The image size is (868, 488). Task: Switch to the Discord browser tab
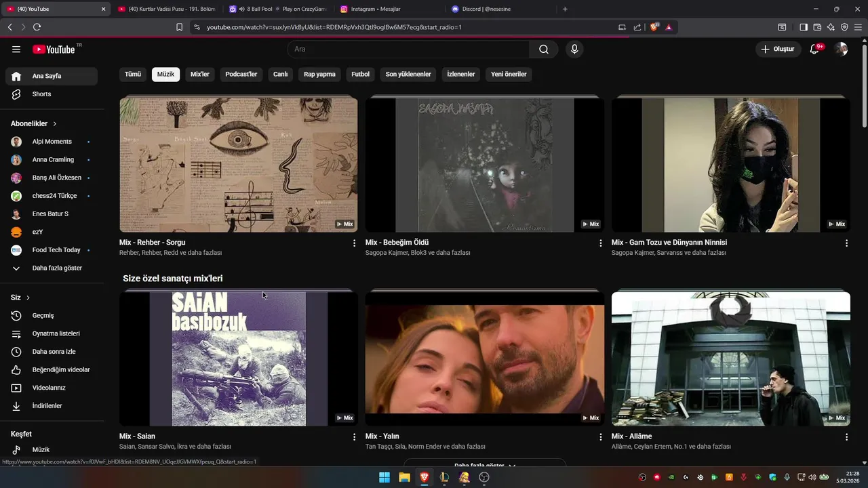pos(501,9)
